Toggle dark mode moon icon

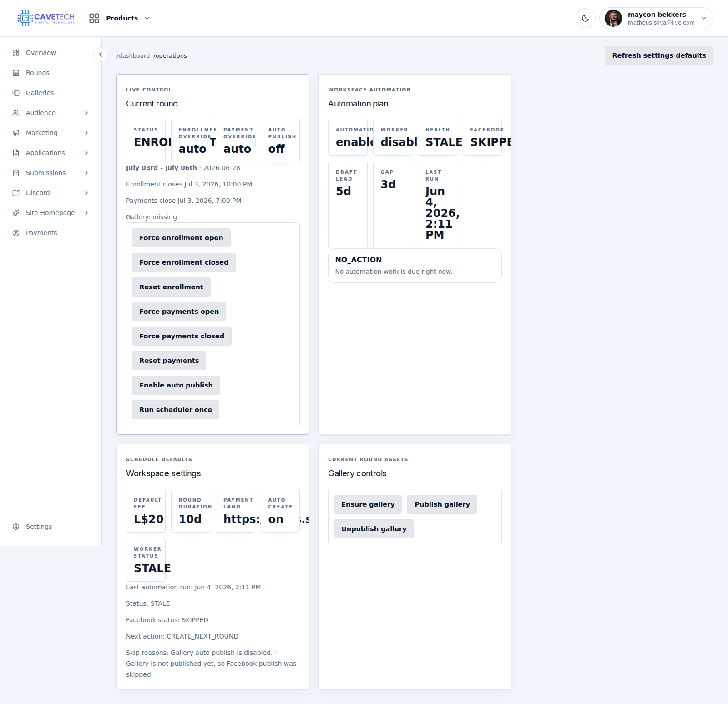pos(586,18)
